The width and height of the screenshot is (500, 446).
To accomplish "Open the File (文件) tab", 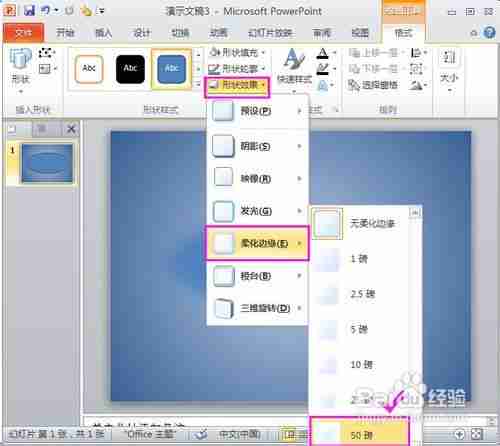I will coord(23,33).
